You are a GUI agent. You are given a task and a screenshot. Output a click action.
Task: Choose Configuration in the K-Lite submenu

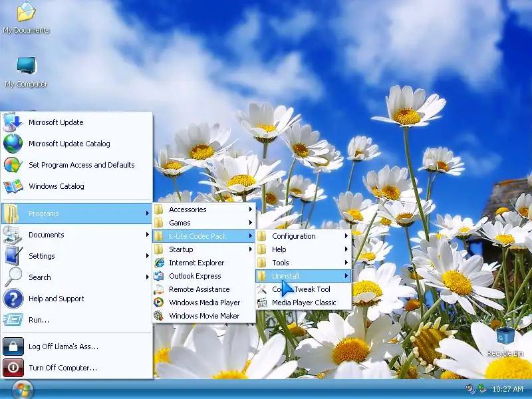pyautogui.click(x=303, y=236)
